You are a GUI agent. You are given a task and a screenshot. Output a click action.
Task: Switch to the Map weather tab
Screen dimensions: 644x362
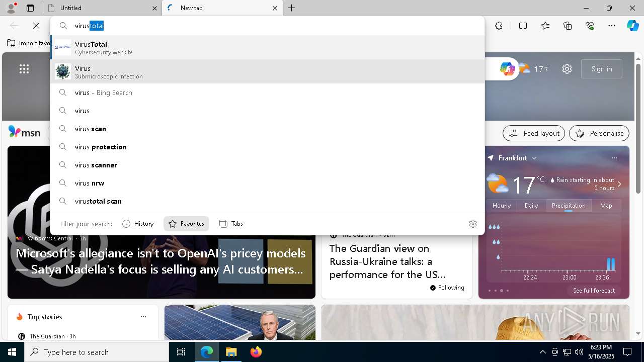[606, 206]
